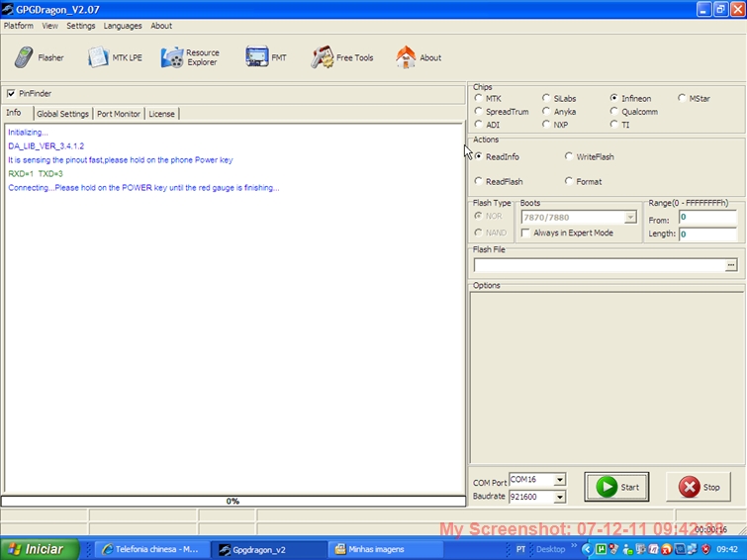Select NOR flash type
Screen dimensions: 747x560
tap(478, 216)
